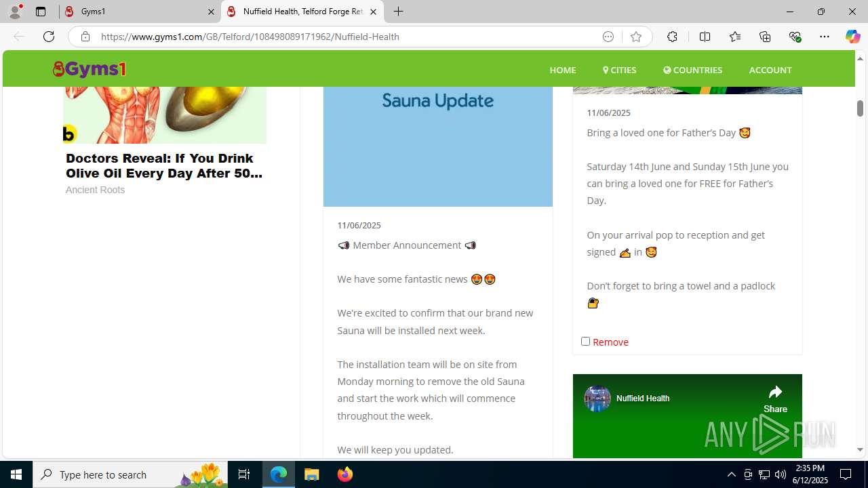This screenshot has width=868, height=488.
Task: Open the CITIES menu item
Action: coord(620,70)
